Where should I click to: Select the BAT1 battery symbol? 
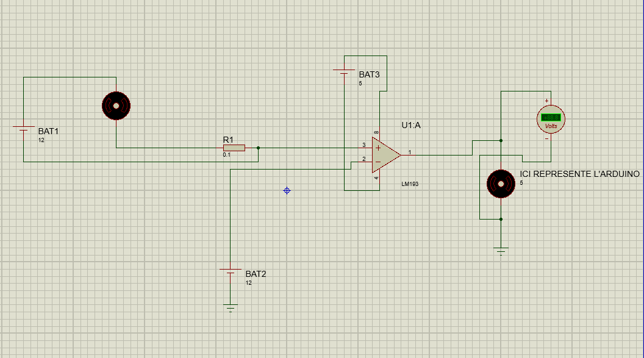[23, 129]
